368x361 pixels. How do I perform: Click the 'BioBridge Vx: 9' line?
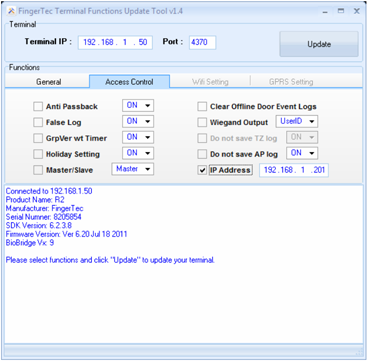[30, 243]
